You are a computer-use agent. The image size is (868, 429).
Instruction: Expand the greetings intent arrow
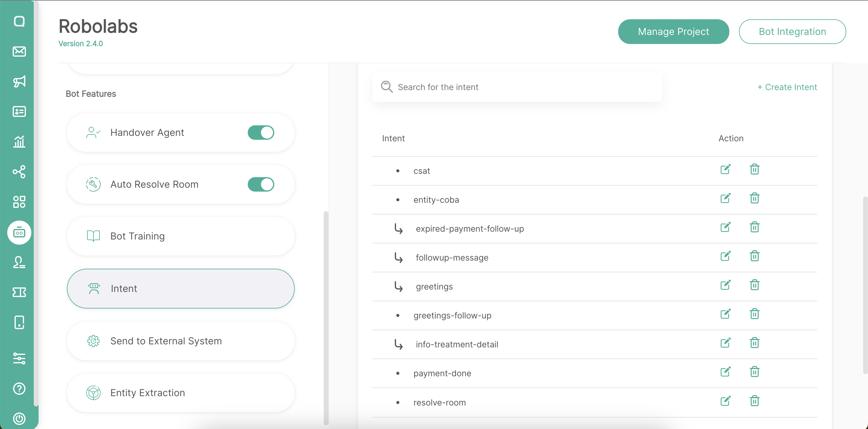pos(399,287)
